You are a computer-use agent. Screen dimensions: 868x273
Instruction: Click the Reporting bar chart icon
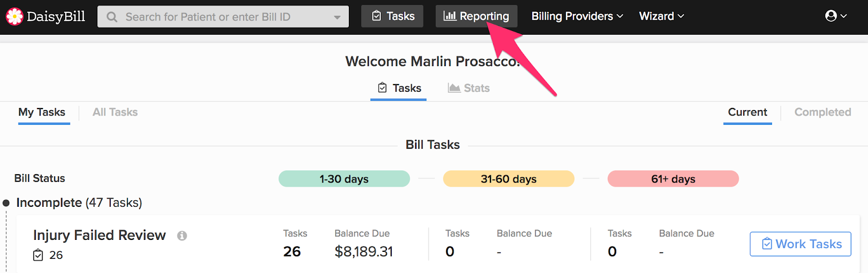coord(450,16)
